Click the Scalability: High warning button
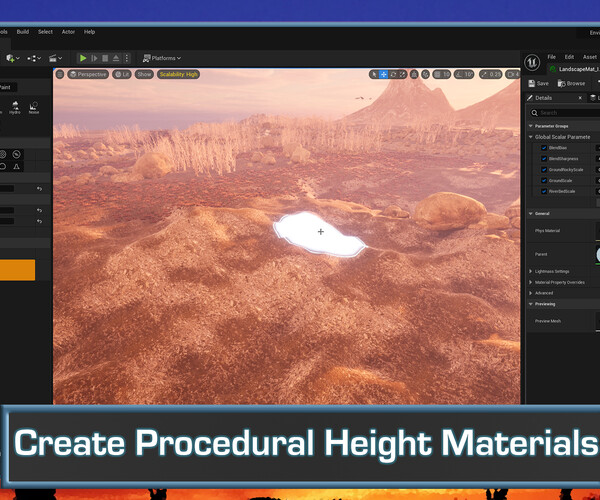The image size is (600, 500). [178, 74]
